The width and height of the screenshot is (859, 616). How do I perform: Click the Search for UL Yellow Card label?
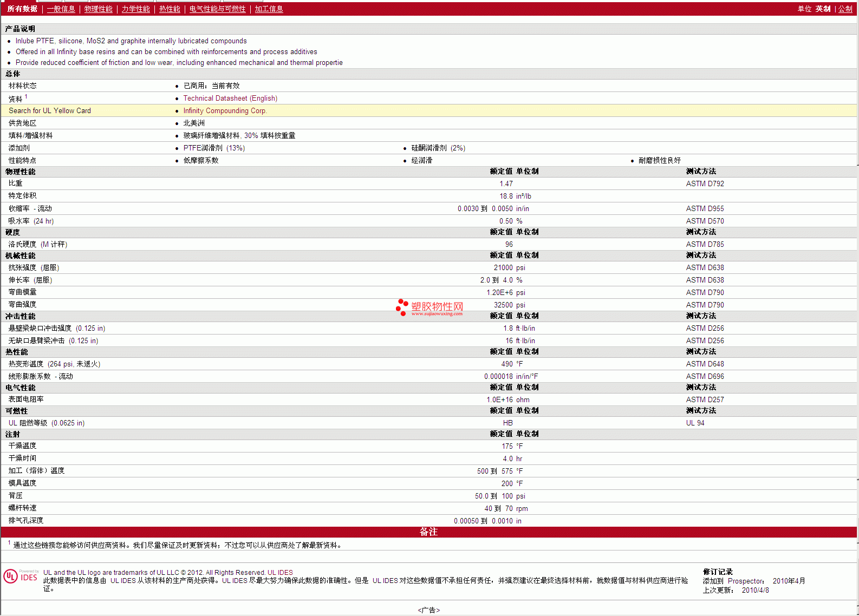tap(50, 111)
